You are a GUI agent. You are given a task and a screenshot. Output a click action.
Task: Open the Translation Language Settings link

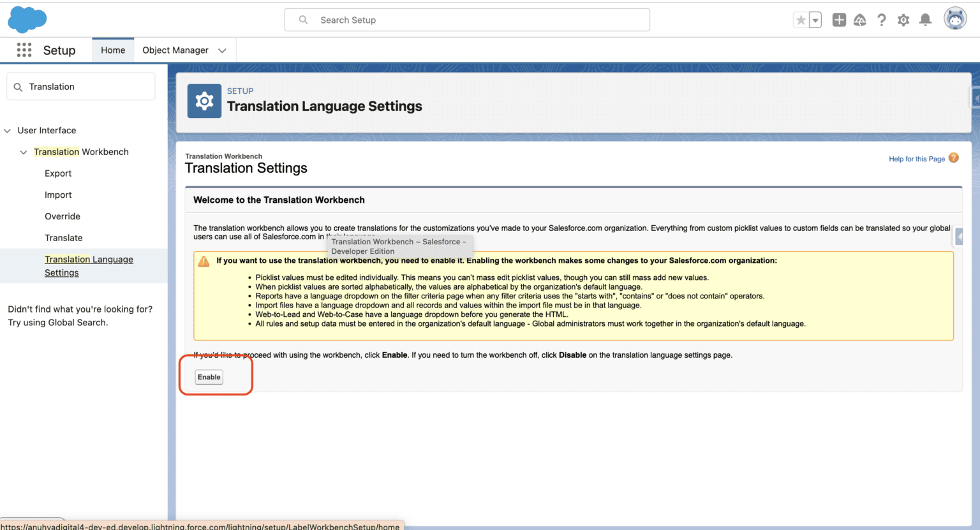(x=89, y=266)
